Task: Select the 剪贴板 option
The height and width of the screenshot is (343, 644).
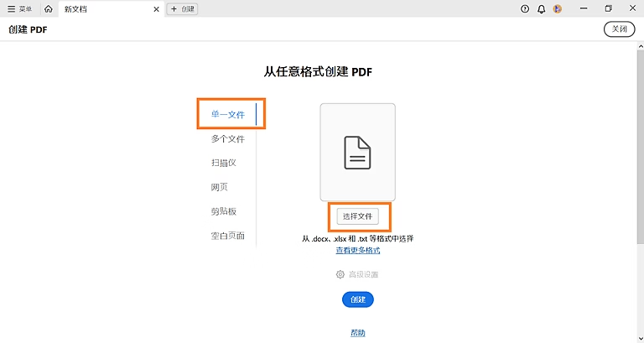Action: click(x=224, y=211)
